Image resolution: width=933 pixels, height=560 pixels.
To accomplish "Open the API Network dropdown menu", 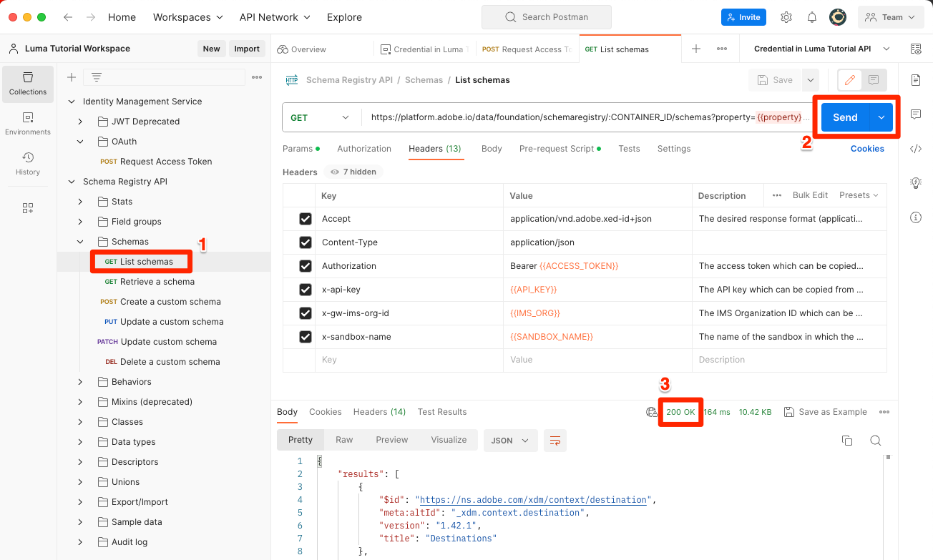I will pos(275,17).
